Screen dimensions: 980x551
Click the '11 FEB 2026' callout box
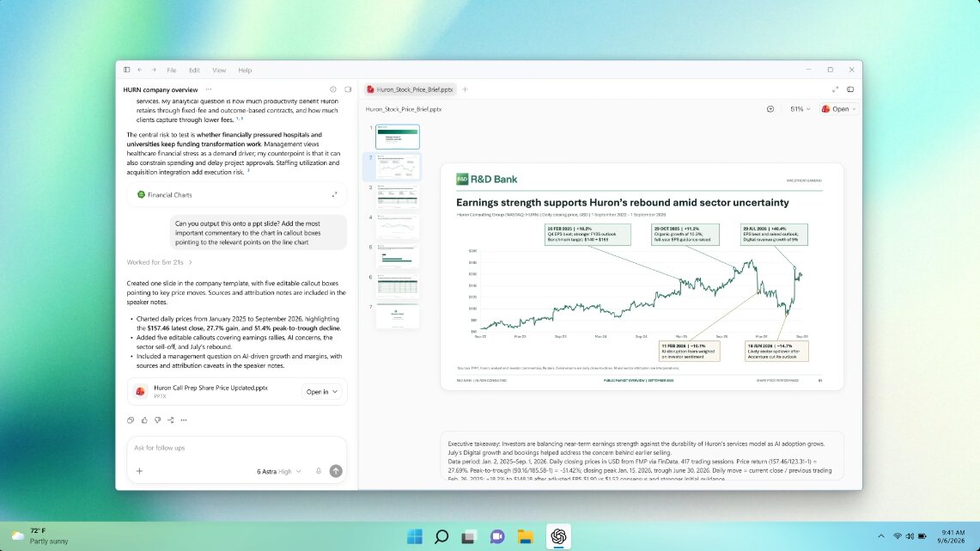coord(690,351)
